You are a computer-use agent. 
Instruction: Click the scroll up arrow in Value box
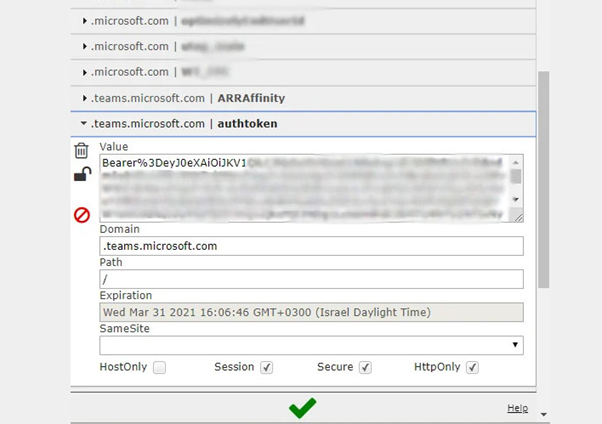[516, 162]
